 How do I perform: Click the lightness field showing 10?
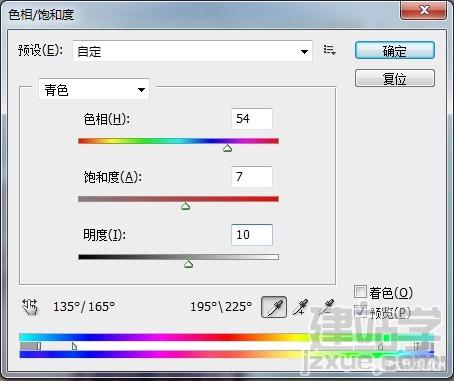[252, 235]
